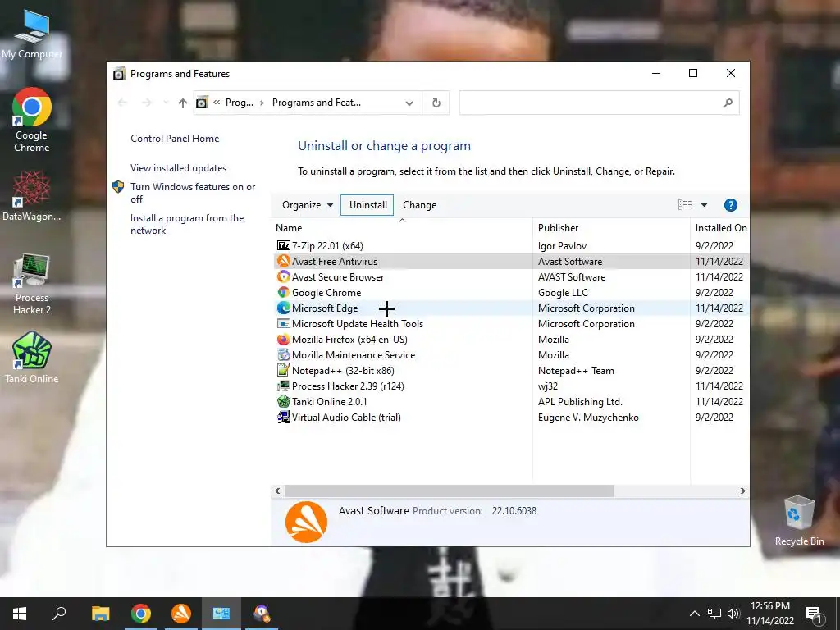840x630 pixels.
Task: Open View installed updates link
Action: (x=178, y=167)
